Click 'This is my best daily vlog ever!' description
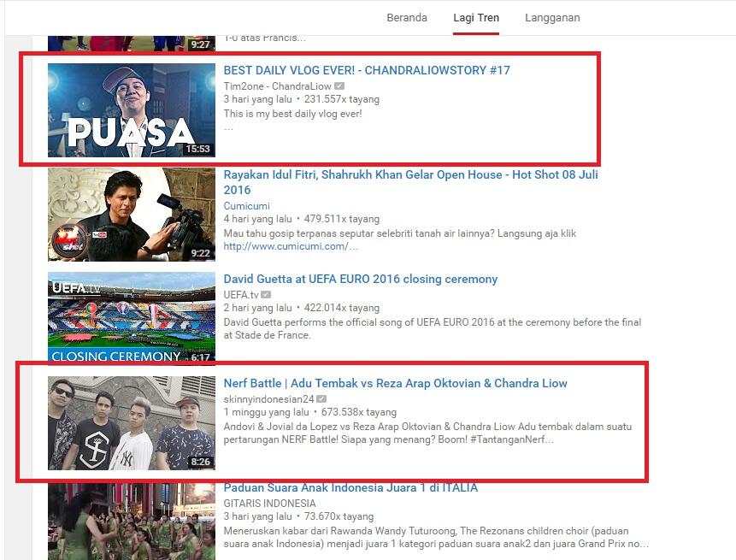Screen dimensions: 736x560 click(292, 114)
